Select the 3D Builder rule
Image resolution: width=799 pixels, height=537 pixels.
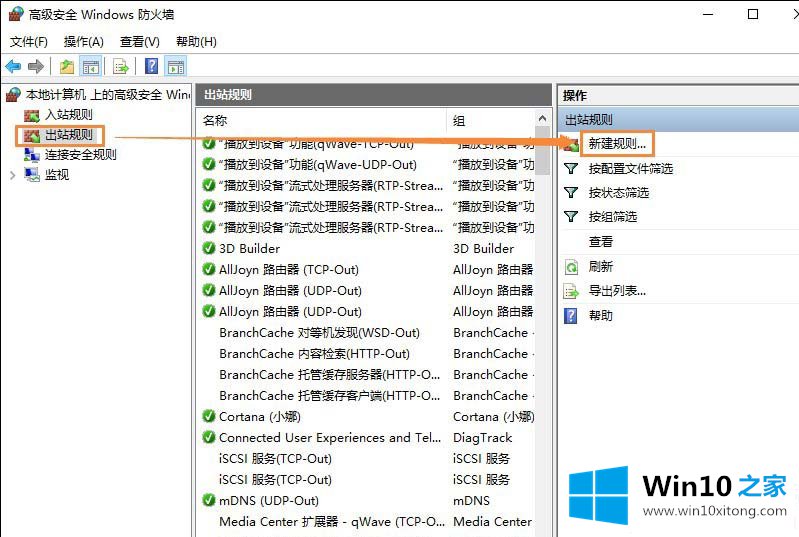[x=249, y=249]
